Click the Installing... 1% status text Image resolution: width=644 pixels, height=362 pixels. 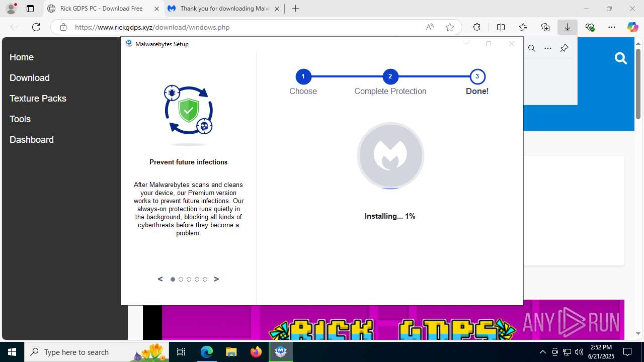pyautogui.click(x=390, y=216)
